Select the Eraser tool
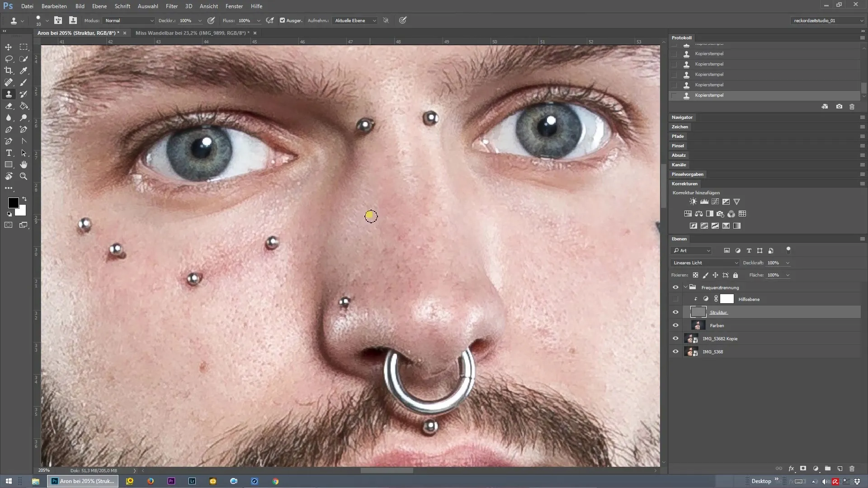The width and height of the screenshot is (868, 488). point(9,106)
